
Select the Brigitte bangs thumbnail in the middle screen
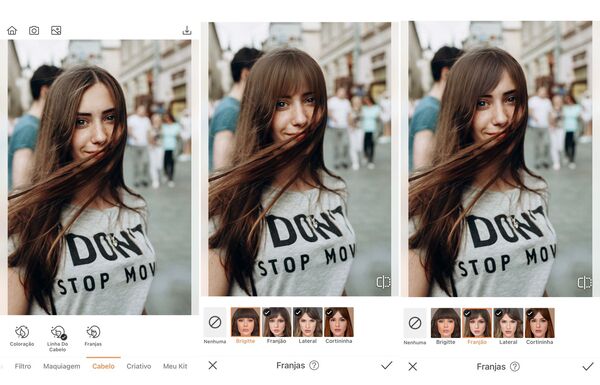[x=245, y=322]
